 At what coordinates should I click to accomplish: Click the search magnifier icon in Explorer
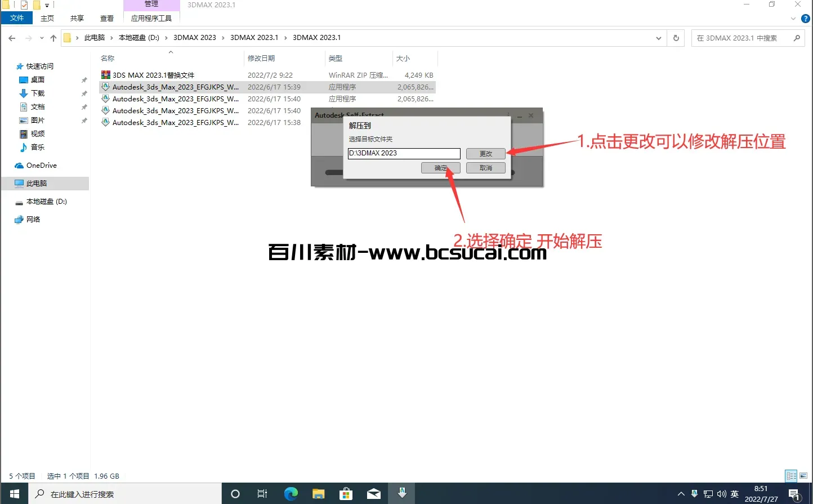pyautogui.click(x=797, y=38)
